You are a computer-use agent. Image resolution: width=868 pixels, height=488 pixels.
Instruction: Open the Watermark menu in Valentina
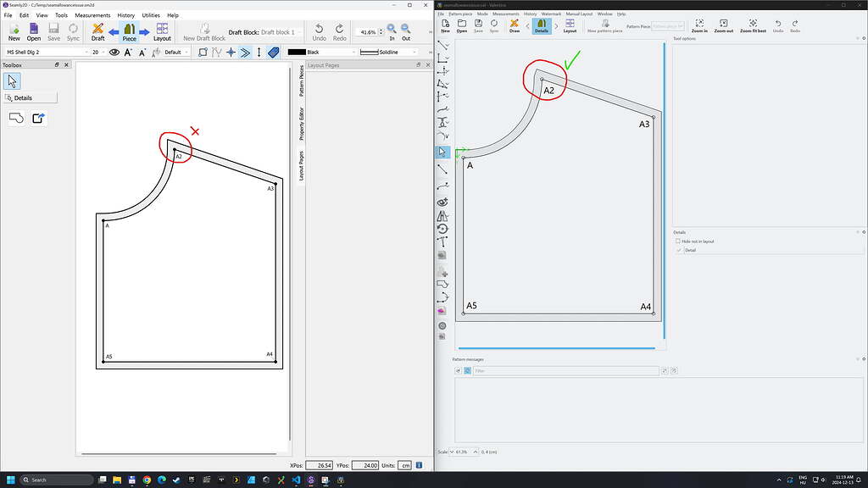coord(550,14)
